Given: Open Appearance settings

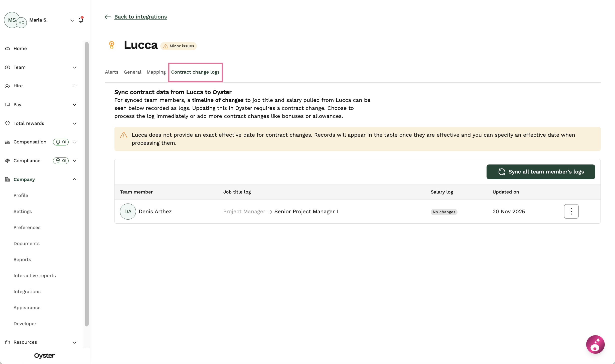Looking at the screenshot, I should pos(27,308).
